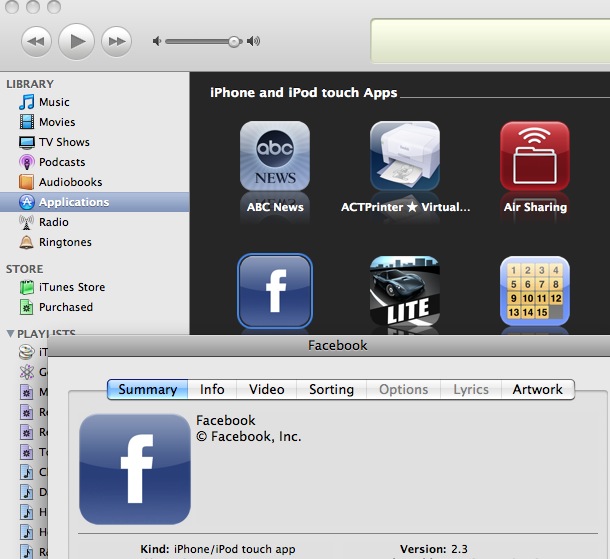Select the ACTPrinter Virtual app icon

[405, 156]
